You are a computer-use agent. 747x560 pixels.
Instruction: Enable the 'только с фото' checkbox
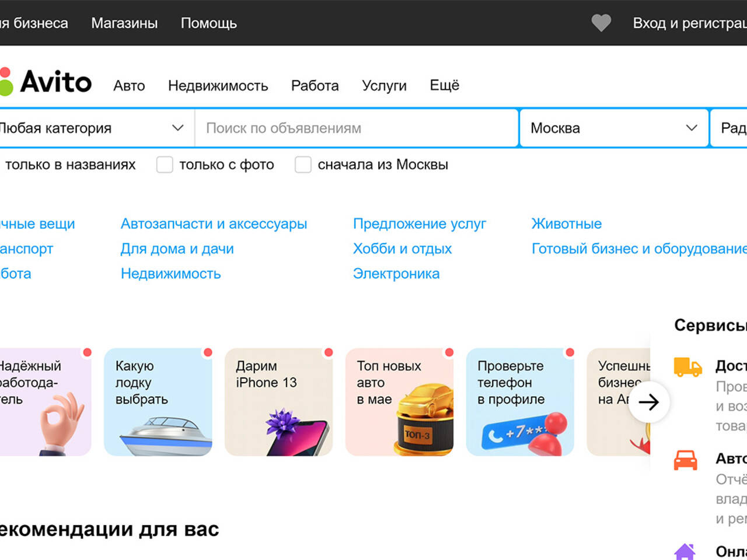point(165,164)
